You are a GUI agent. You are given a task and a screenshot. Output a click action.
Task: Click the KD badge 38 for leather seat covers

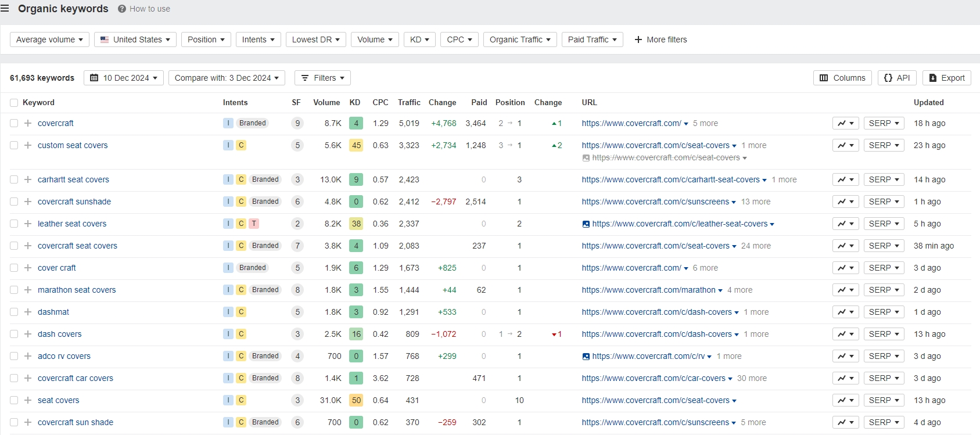point(356,224)
